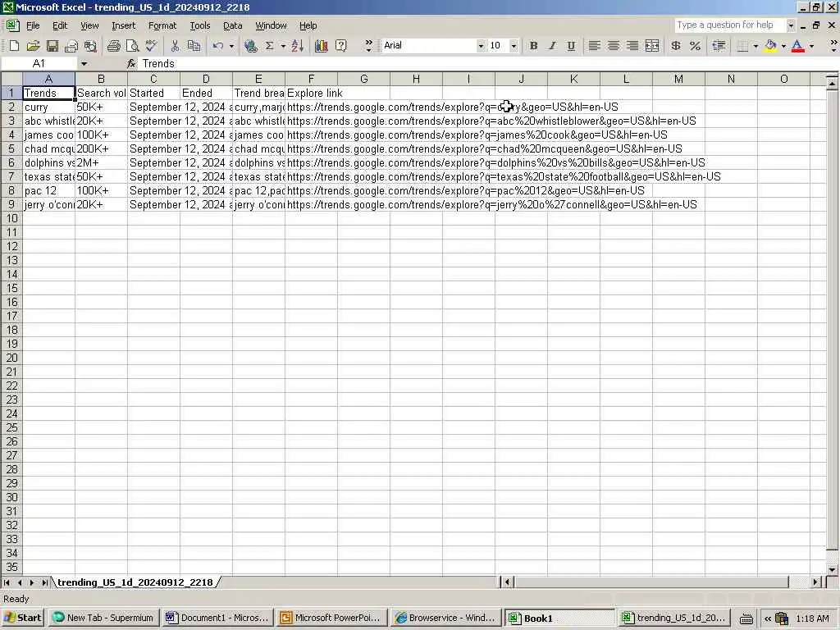Screen dimensions: 840x630
Task: Select cell B6 with value 2M+
Action: 101,163
